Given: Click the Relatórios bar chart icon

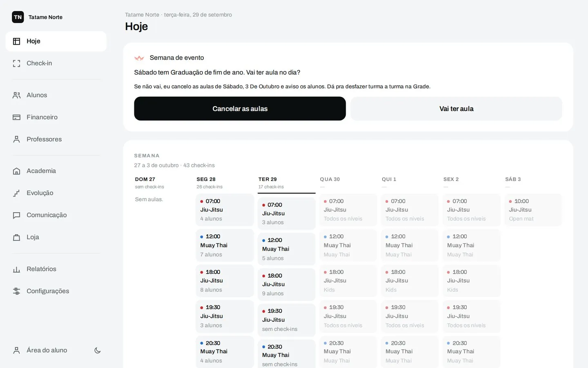Looking at the screenshot, I should pos(17,269).
